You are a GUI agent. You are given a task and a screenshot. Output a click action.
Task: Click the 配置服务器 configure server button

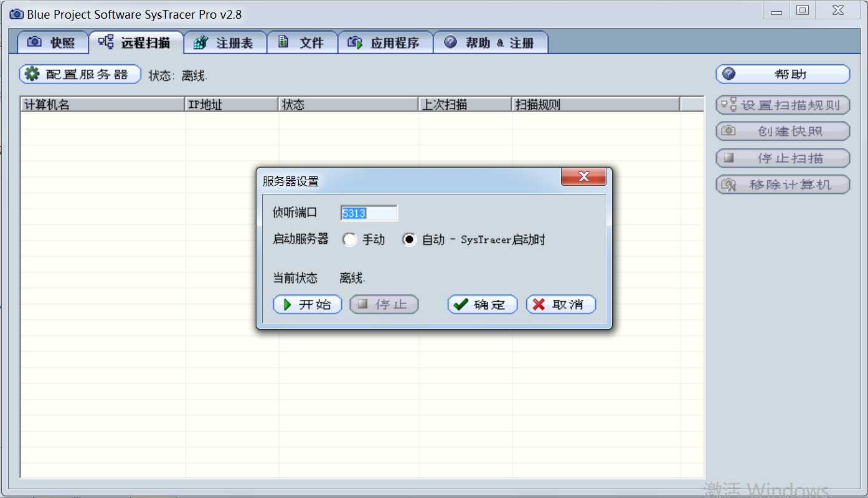(80, 74)
